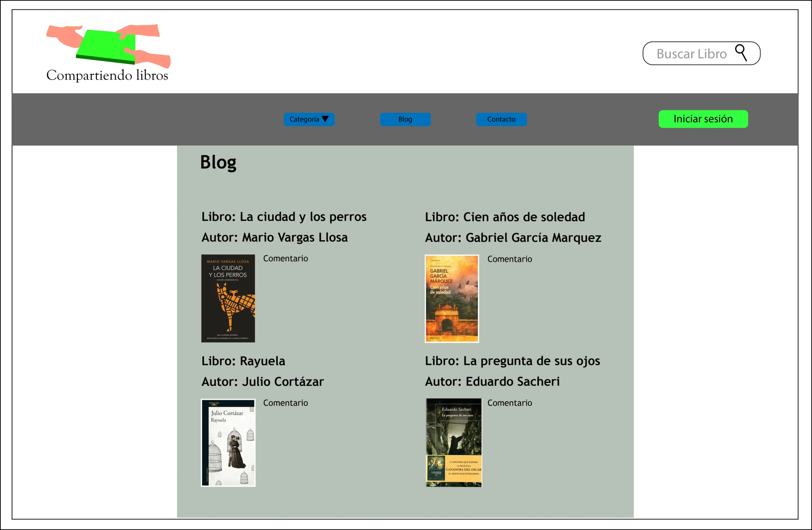Select La pregunta de sus ojos cover
812x530 pixels.
point(454,442)
